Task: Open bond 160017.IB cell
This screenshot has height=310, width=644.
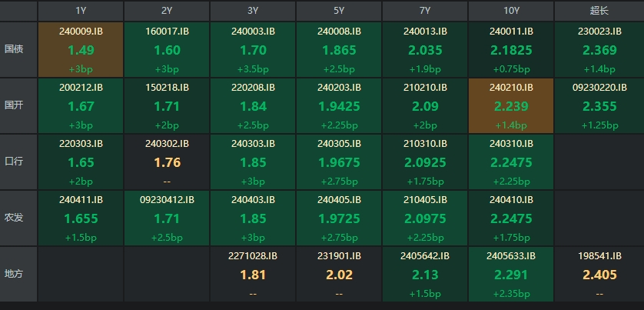Action: pyautogui.click(x=167, y=49)
